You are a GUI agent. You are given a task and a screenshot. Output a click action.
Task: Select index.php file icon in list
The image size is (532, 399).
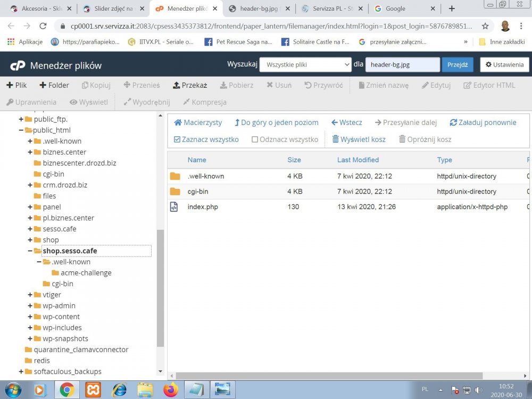[174, 206]
